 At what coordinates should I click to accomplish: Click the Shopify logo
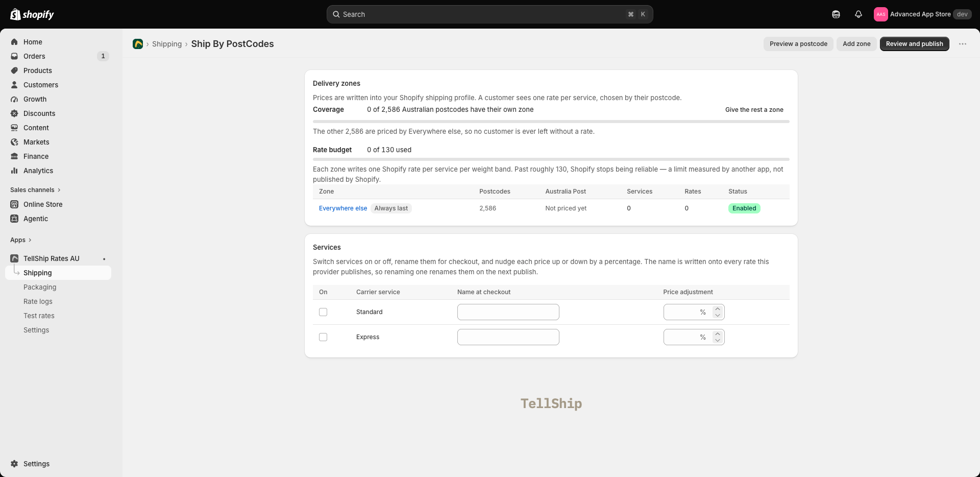tap(32, 14)
